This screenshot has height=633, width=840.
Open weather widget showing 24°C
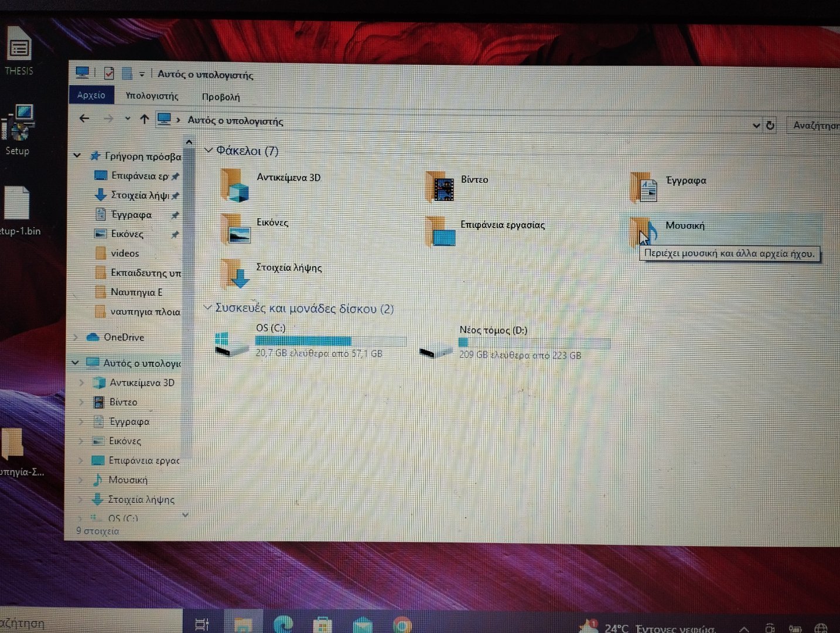tap(647, 627)
